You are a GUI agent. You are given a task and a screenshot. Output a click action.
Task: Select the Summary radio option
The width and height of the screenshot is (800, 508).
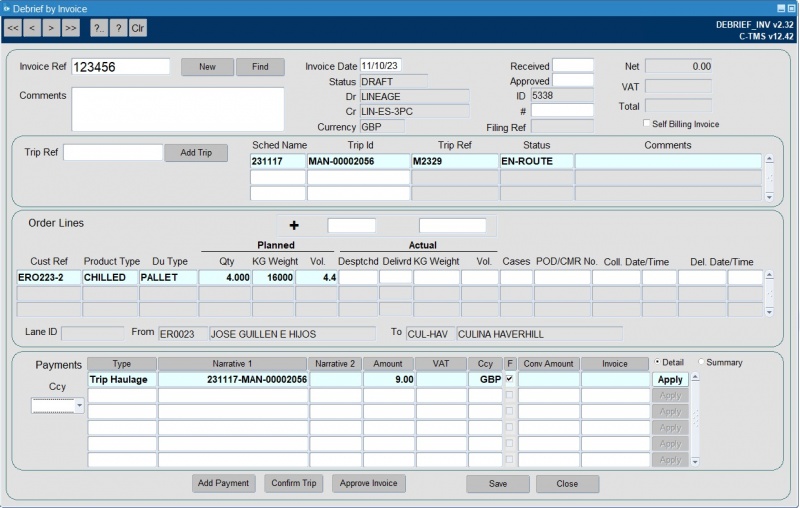pos(701,362)
